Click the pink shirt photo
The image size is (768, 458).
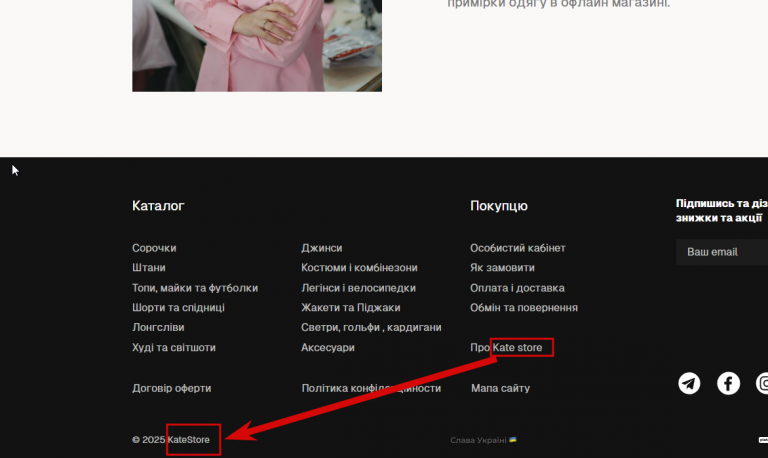[x=257, y=46]
